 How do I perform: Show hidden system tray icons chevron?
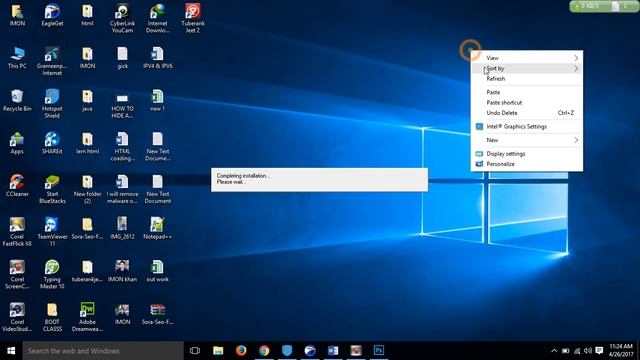coord(554,351)
